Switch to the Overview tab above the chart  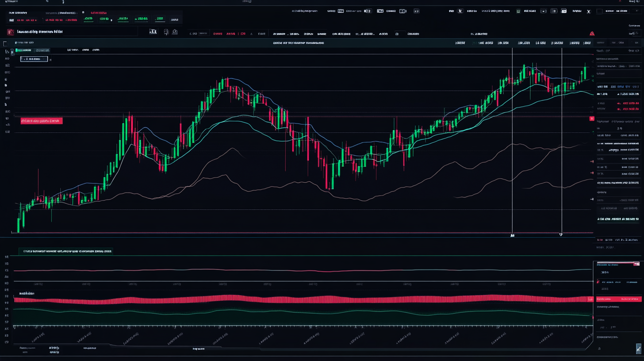click(x=23, y=50)
